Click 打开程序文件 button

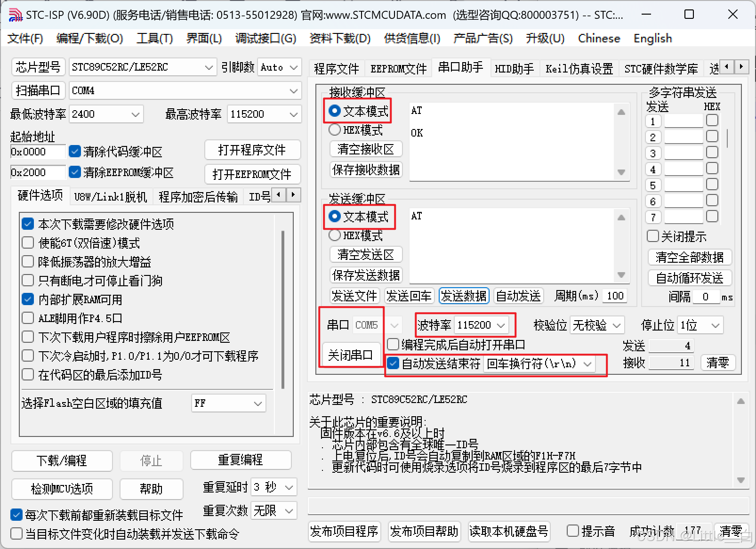[x=252, y=150]
